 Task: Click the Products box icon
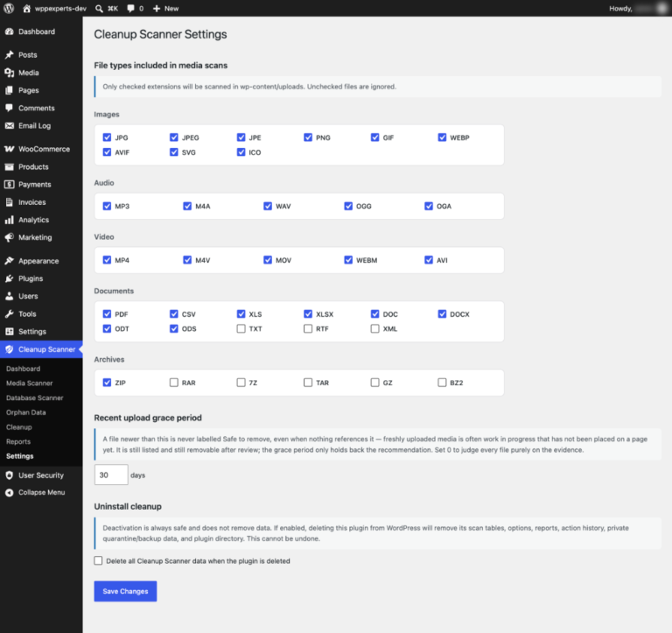tap(9, 167)
